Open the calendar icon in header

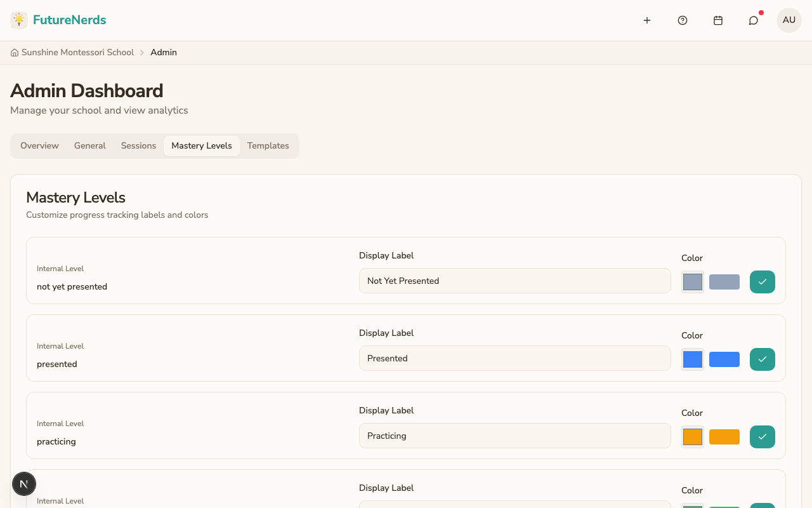718,20
